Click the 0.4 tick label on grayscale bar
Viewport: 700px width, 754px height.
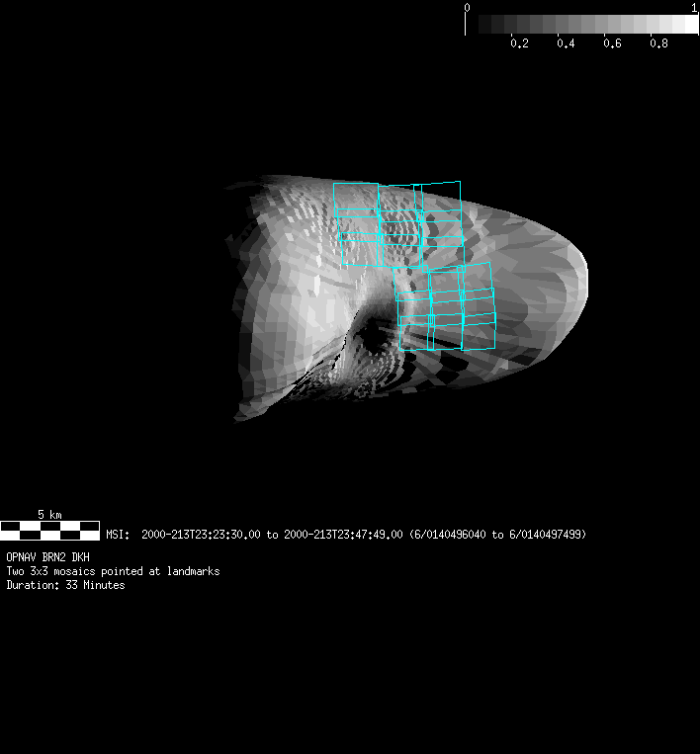coord(566,43)
